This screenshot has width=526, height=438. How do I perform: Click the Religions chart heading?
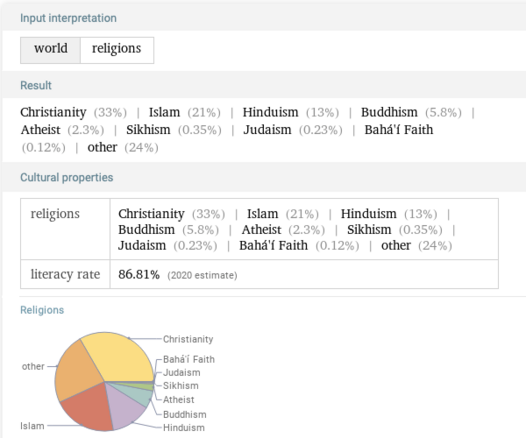click(x=42, y=310)
